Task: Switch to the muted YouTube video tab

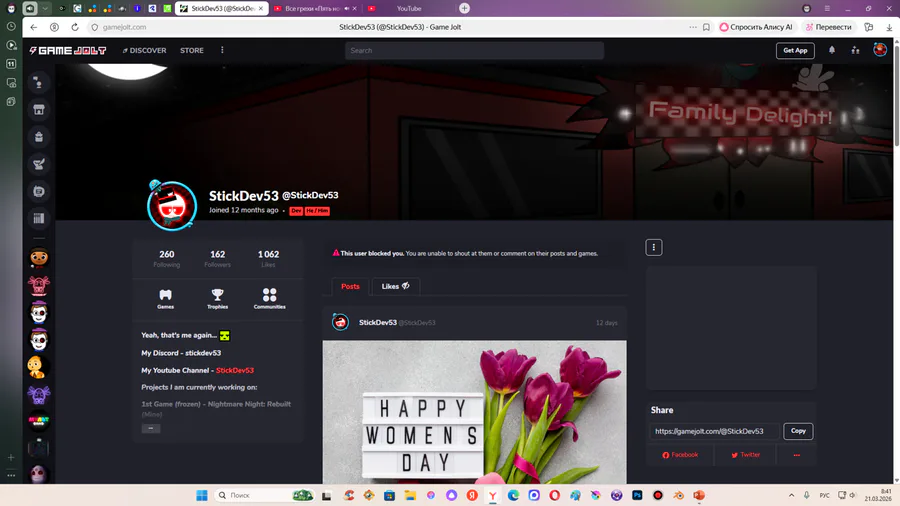Action: [x=315, y=9]
